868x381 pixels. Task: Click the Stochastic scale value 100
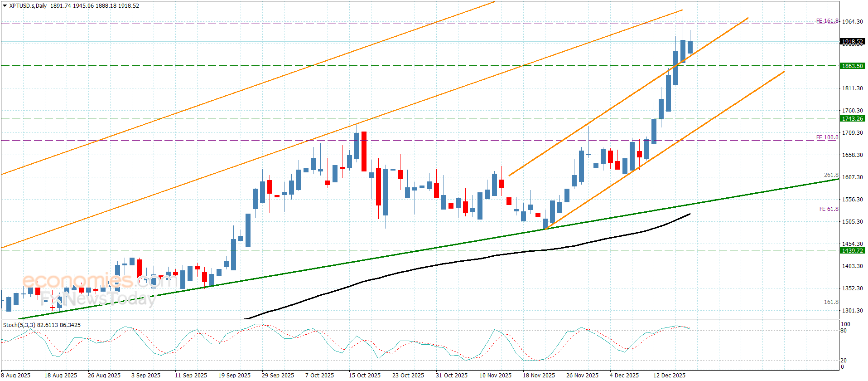point(845,324)
